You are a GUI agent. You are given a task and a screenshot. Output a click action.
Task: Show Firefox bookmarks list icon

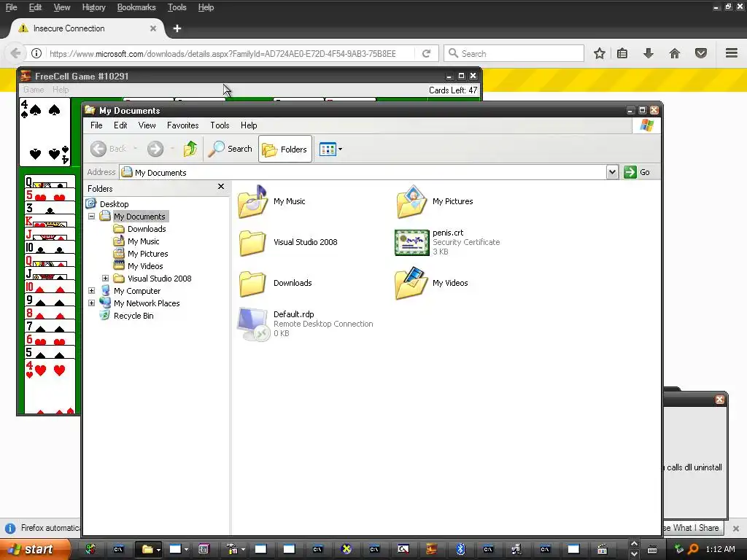(x=622, y=53)
